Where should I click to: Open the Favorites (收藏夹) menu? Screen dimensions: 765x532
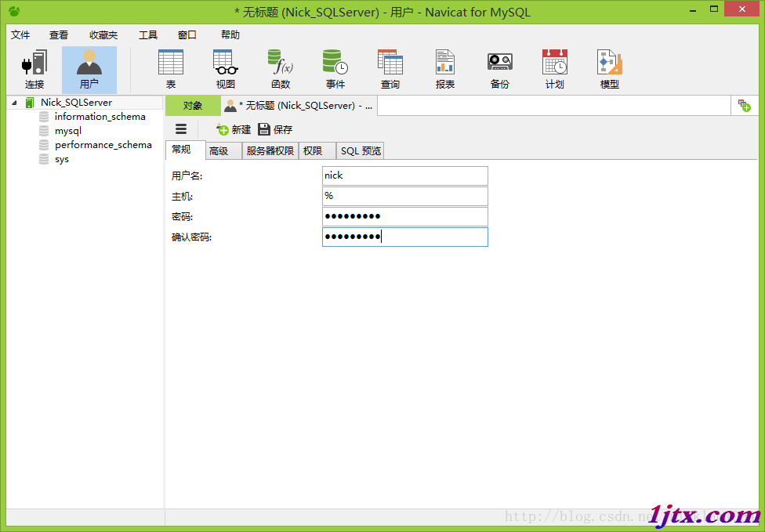(x=103, y=34)
